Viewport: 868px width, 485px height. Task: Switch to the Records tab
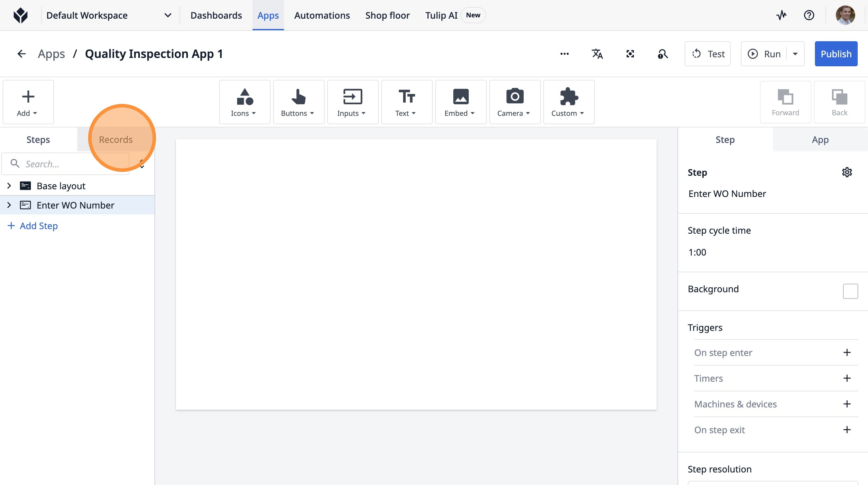[115, 140]
